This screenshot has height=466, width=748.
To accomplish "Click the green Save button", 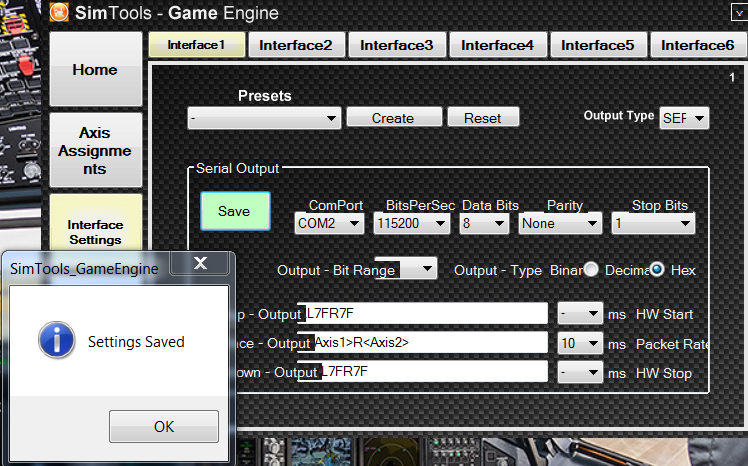I will coord(235,211).
